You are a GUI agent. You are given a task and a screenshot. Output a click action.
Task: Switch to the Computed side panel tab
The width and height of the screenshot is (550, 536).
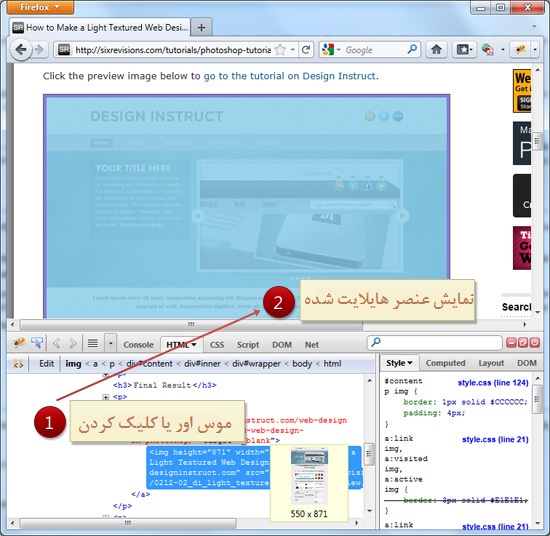[445, 363]
